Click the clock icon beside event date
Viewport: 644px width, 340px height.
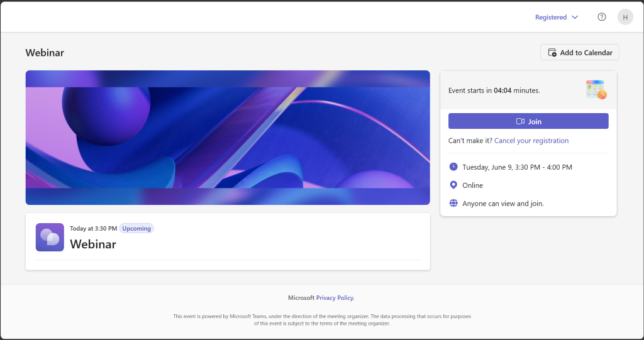(453, 167)
